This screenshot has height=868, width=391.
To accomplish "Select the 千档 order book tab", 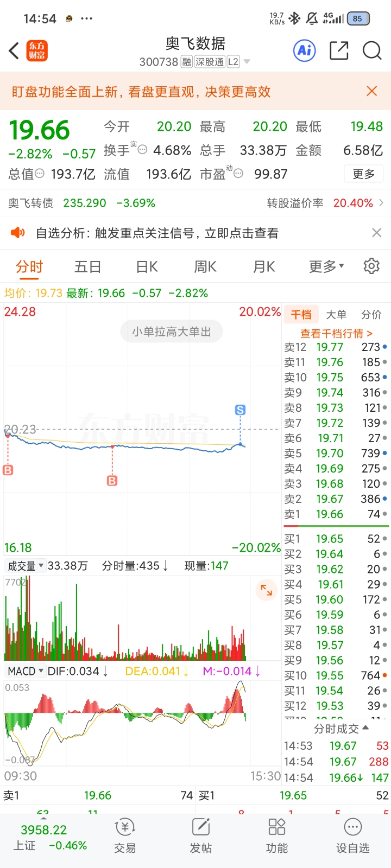I will 301,315.
